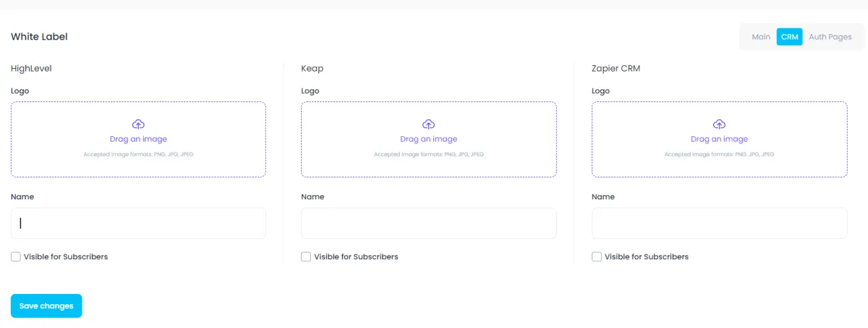This screenshot has width=868, height=328.
Task: Click the Keap logo drop zone
Action: pyautogui.click(x=429, y=140)
